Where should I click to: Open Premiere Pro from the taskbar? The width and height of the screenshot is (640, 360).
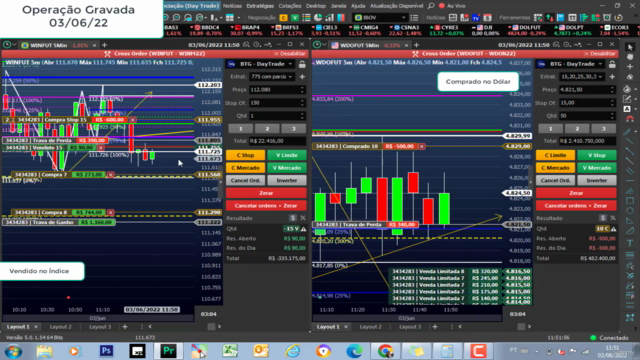pos(168,351)
